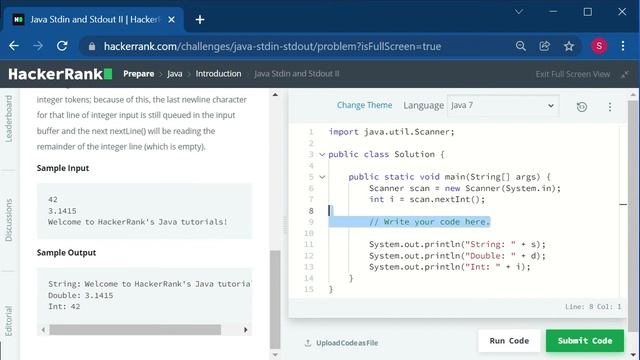640x360 pixels.
Task: Click the System.out.println String line
Action: point(457,244)
